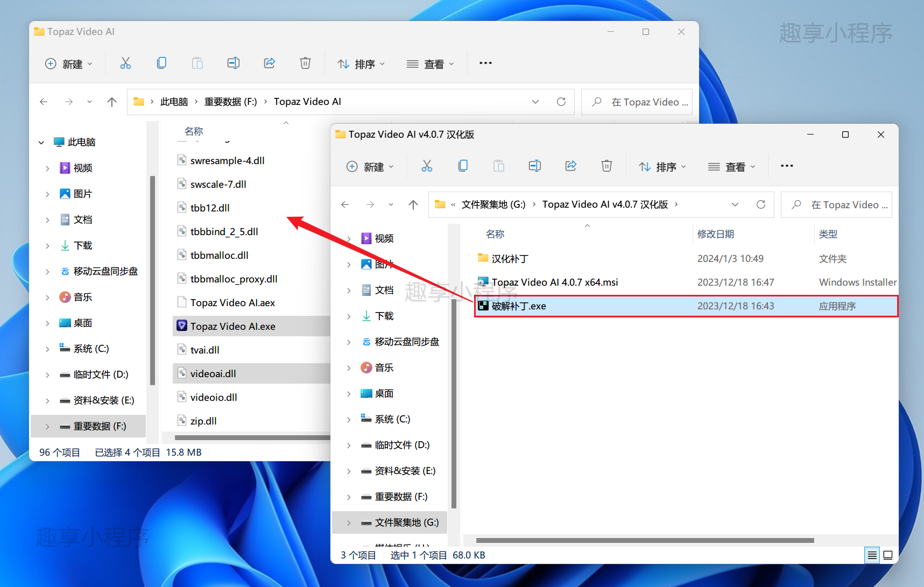Click 重要数据 (F:) breadcrumb in address bar
The height and width of the screenshot is (587, 924).
tap(231, 102)
